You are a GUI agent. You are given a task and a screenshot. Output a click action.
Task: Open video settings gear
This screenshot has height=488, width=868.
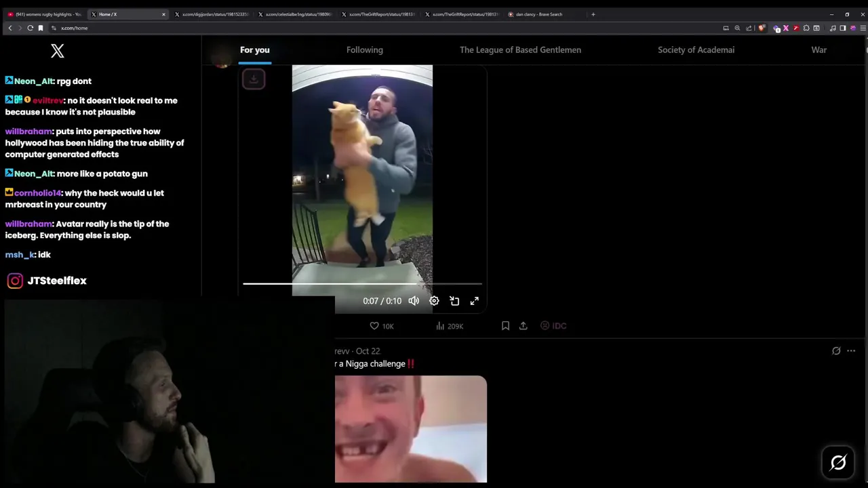pos(434,301)
